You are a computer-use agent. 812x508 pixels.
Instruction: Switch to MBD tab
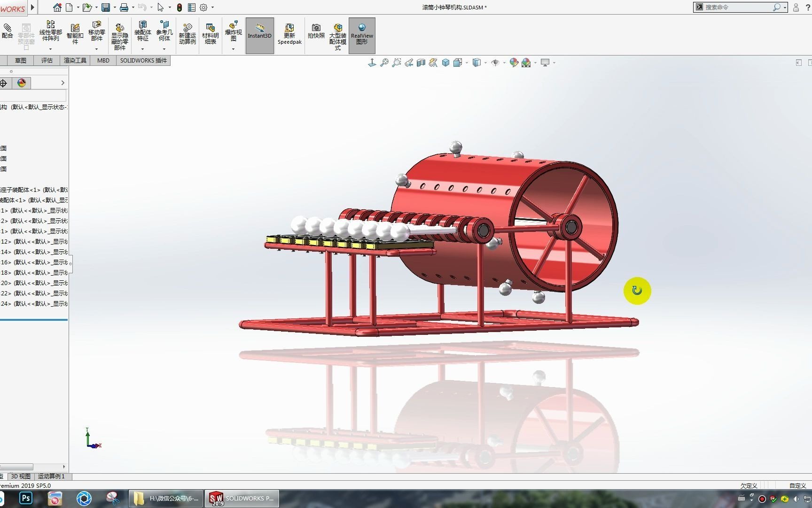(x=103, y=61)
